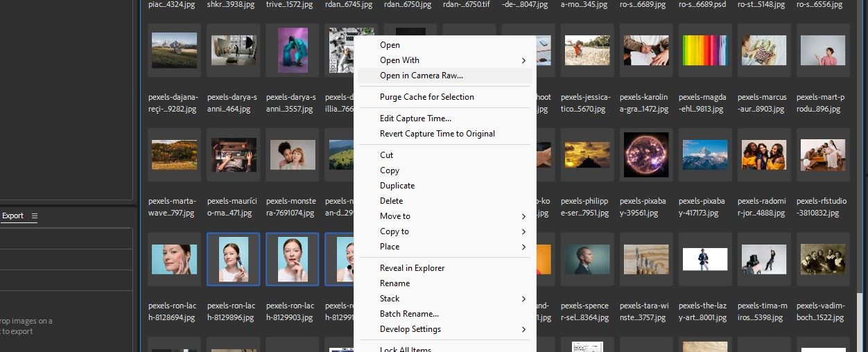Select the golden sunset silhouette thumbnail
The height and width of the screenshot is (352, 868).
[587, 155]
